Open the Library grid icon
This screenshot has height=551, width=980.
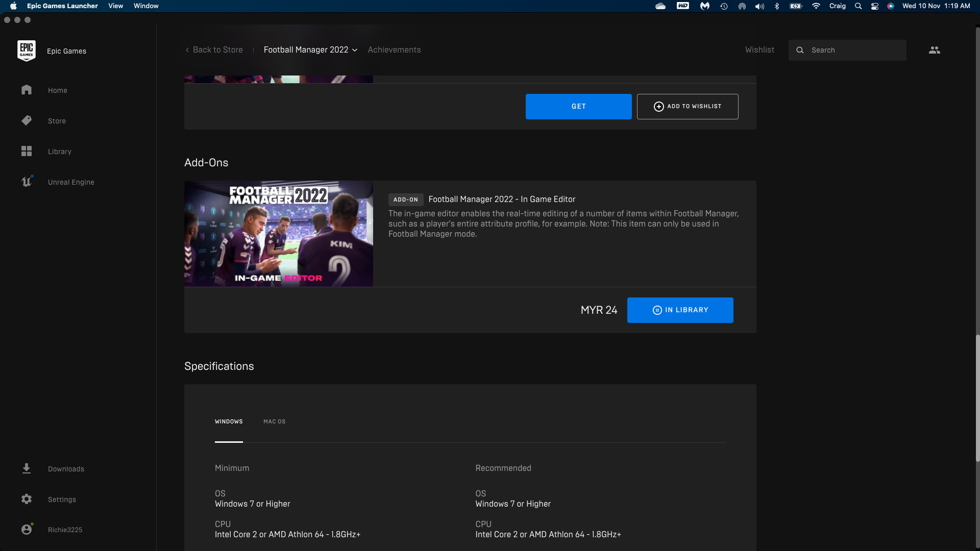[27, 151]
